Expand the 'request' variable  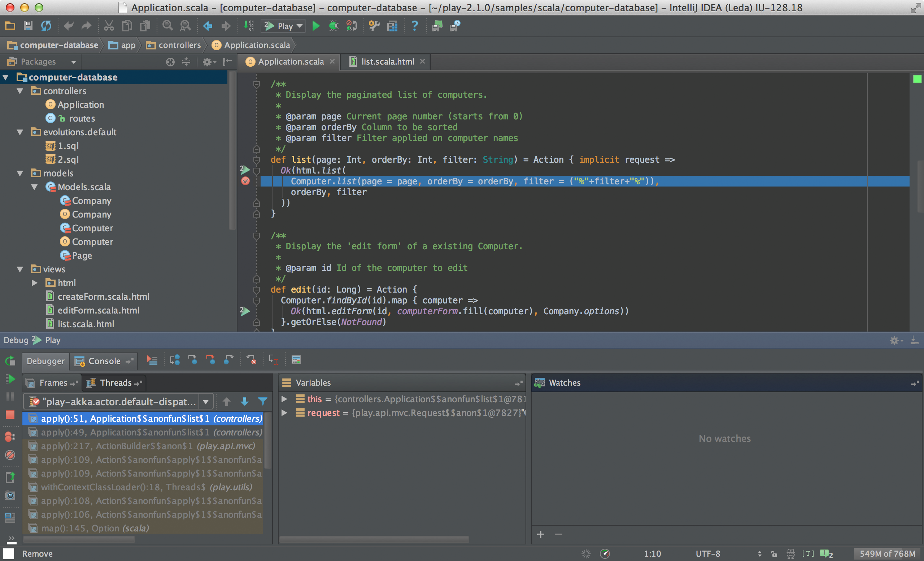click(x=284, y=413)
